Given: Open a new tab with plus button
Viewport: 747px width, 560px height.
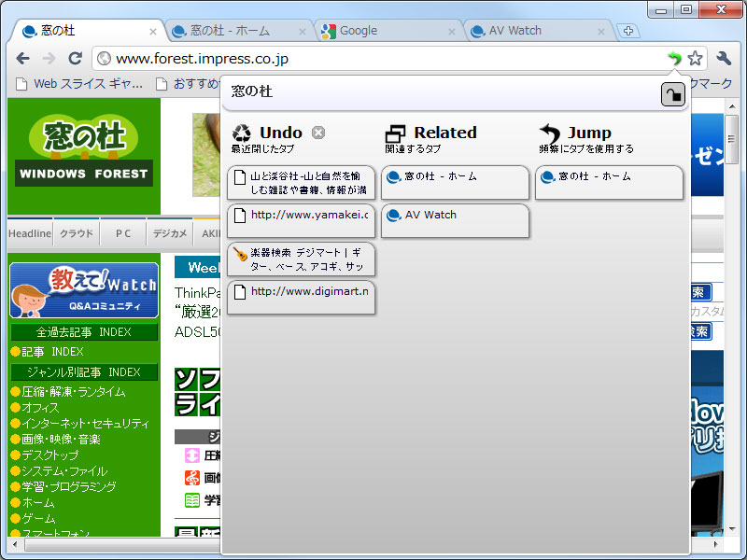Looking at the screenshot, I should pos(628,31).
